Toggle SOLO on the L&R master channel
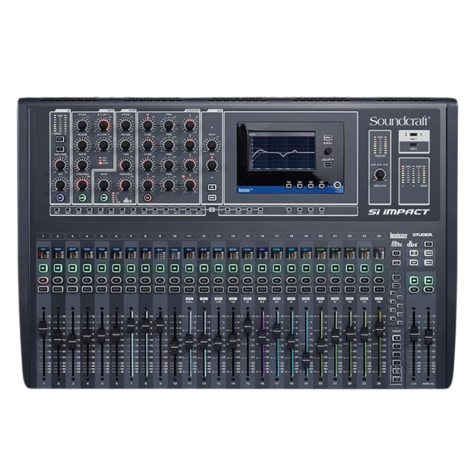Screen dimensions: 476x476 pos(414,289)
